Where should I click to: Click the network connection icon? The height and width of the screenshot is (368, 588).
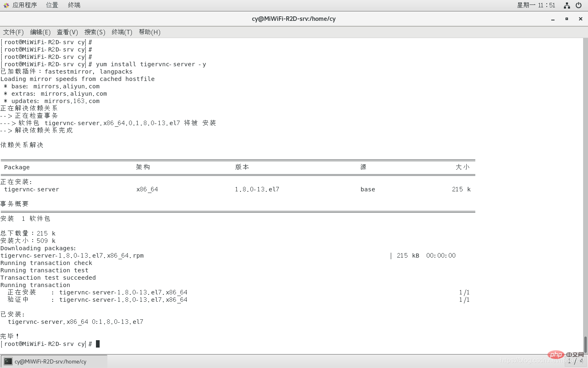tap(567, 5)
